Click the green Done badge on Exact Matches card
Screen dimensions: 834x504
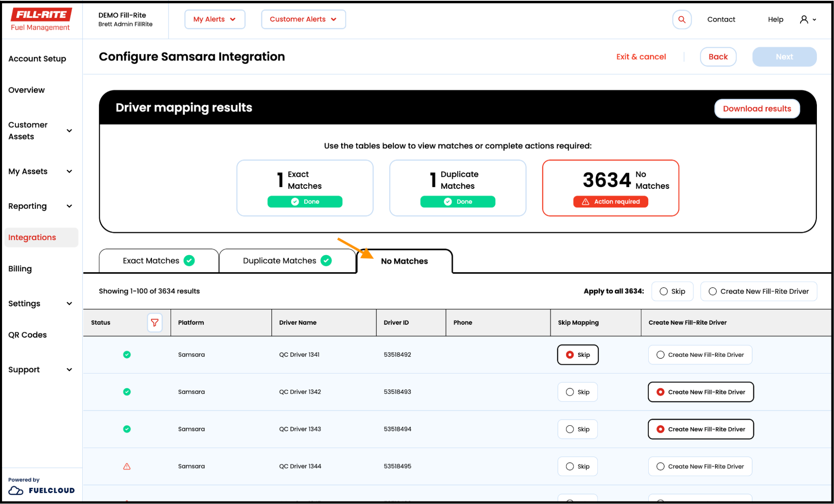305,201
